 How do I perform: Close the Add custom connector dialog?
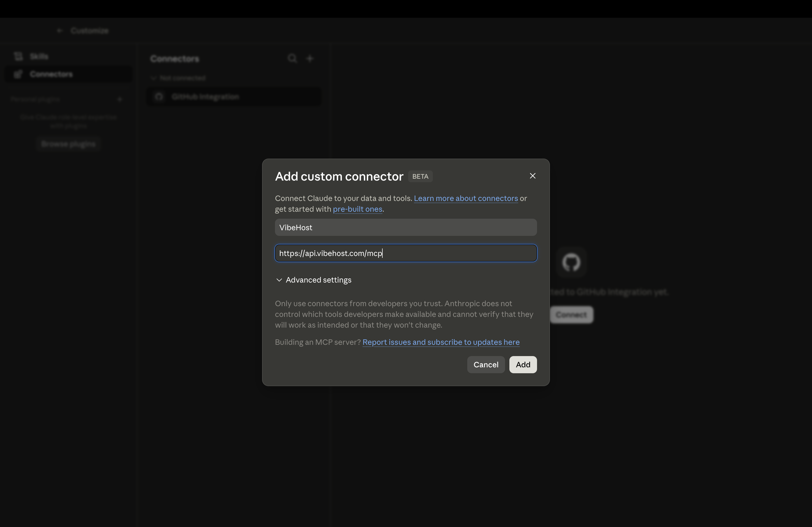532,176
